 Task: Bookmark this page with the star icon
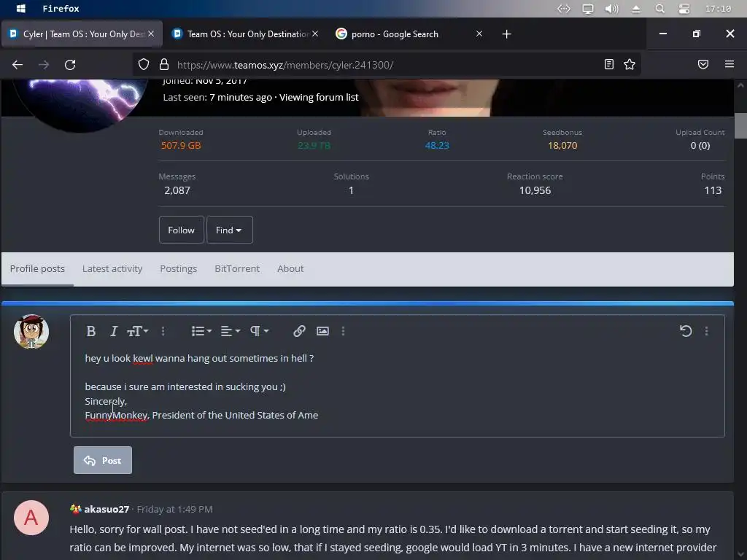coord(630,64)
